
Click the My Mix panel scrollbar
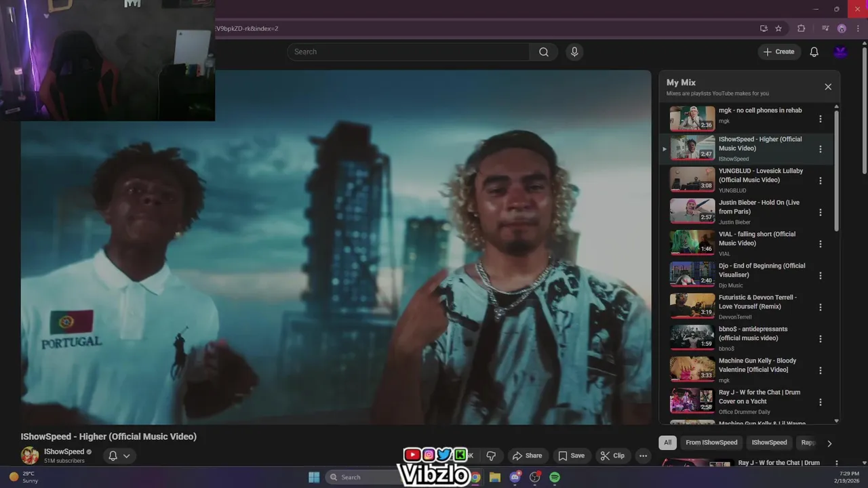pyautogui.click(x=836, y=169)
